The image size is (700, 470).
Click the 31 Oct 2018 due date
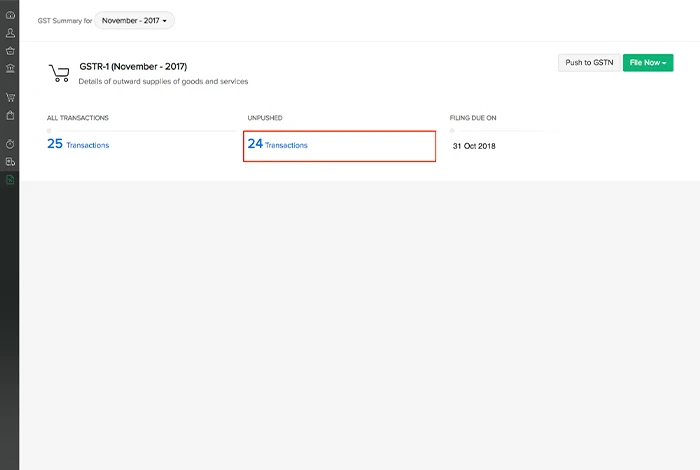pos(474,146)
